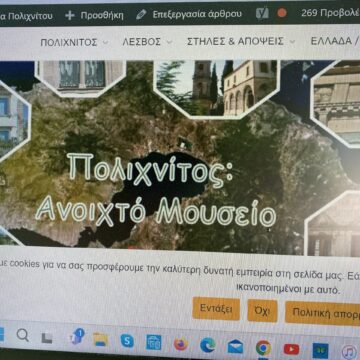The image size is (360, 360).
Task: Click the 269 Προβολές stats item
Action: (x=331, y=13)
